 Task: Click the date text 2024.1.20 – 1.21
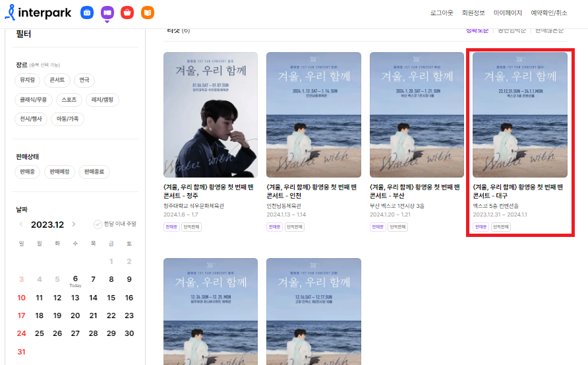(x=390, y=215)
